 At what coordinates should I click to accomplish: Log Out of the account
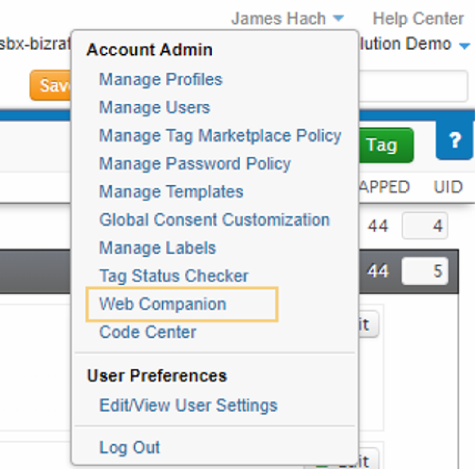(130, 447)
